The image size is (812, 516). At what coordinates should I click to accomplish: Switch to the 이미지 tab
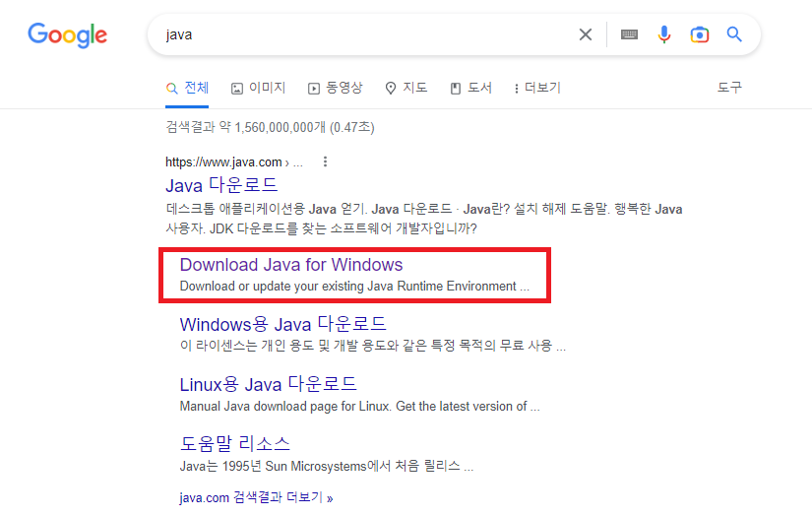259,88
